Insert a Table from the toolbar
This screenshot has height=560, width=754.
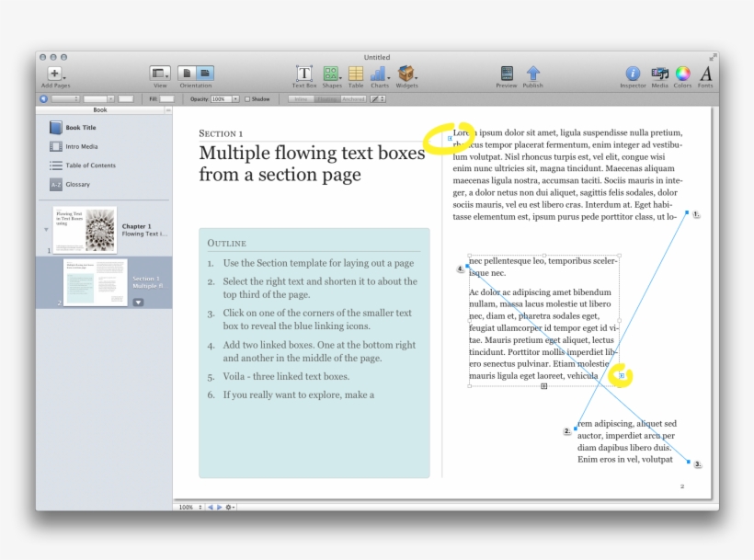(x=356, y=74)
